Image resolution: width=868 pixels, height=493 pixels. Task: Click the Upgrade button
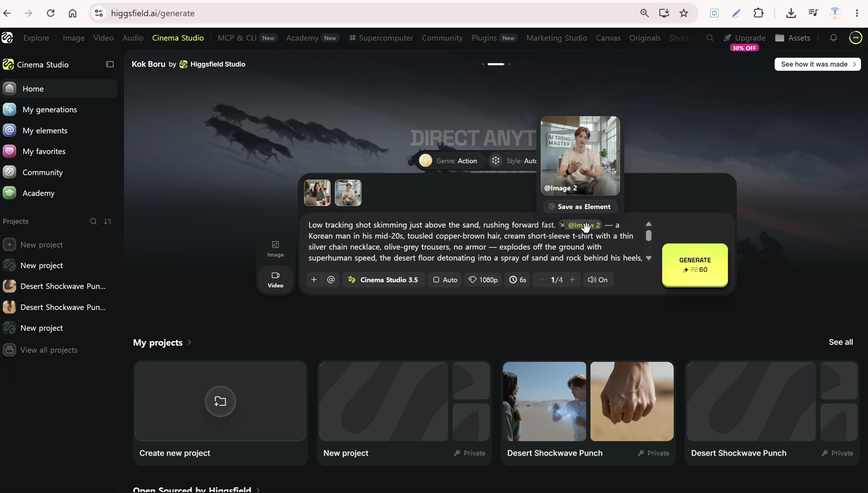pos(744,38)
